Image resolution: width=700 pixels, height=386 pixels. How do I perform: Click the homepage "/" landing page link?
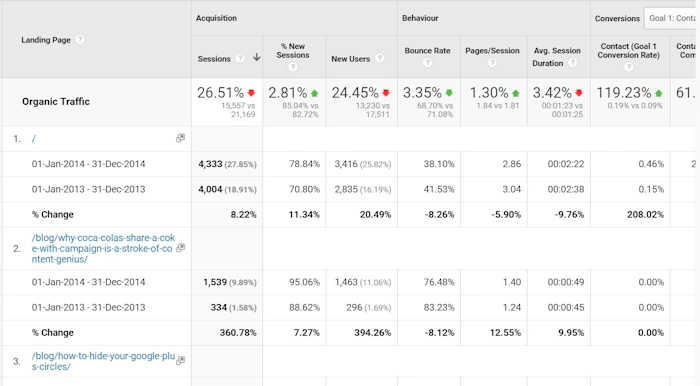33,139
